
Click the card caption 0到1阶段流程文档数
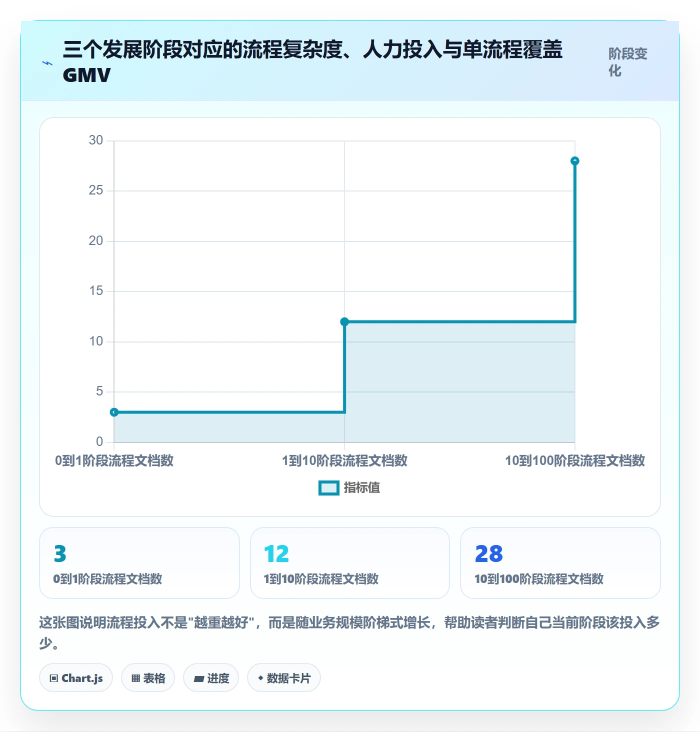click(x=108, y=579)
